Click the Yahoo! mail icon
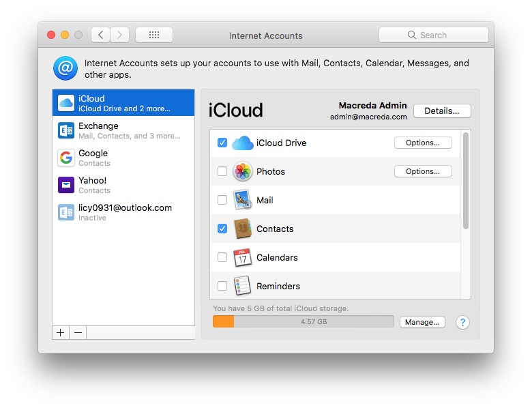This screenshot has width=532, height=408. point(66,185)
